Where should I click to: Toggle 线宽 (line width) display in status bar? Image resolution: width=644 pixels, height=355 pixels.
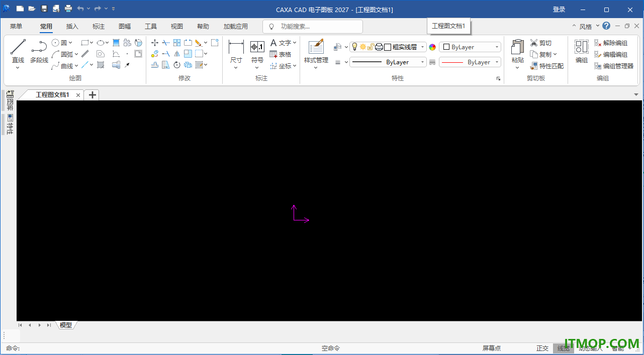coord(564,348)
